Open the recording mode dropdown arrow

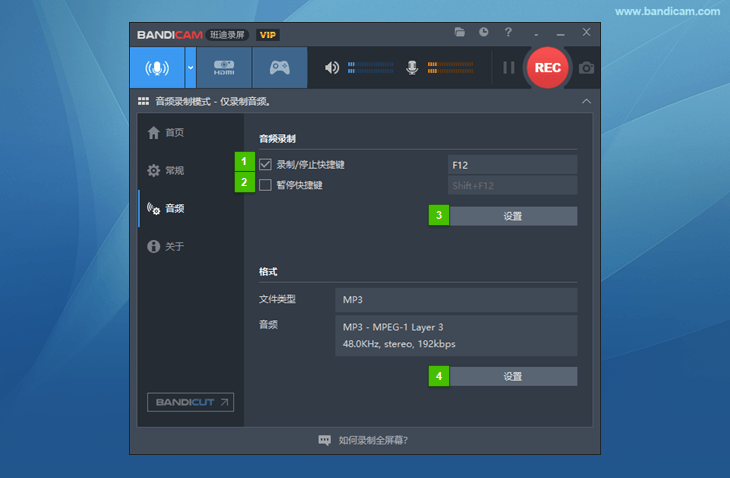(x=190, y=68)
